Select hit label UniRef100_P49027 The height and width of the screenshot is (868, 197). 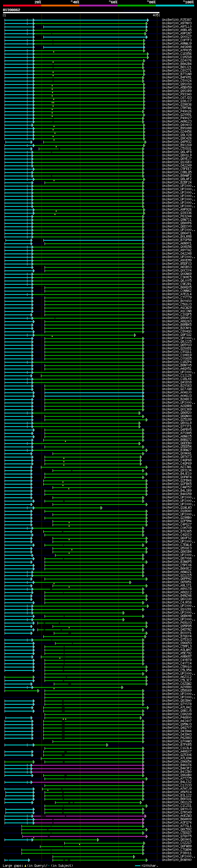click(x=177, y=118)
